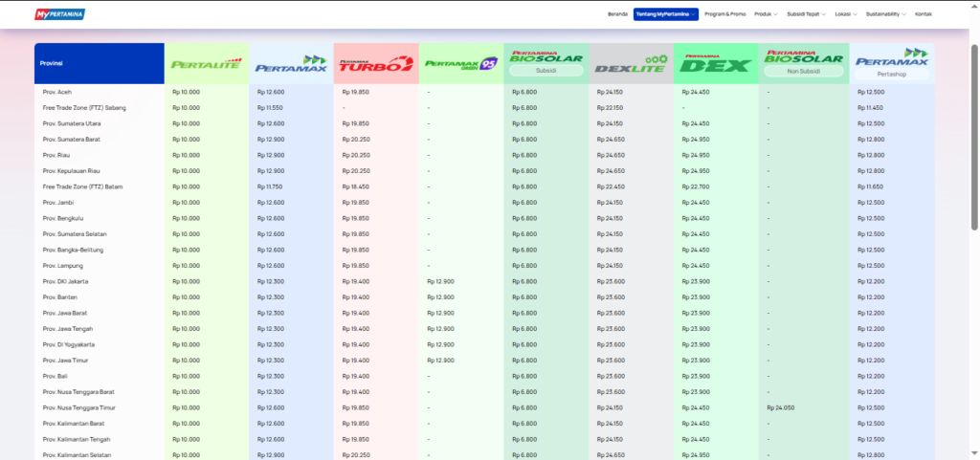This screenshot has height=460, width=980.
Task: Go to the Beranda page
Action: [x=617, y=14]
